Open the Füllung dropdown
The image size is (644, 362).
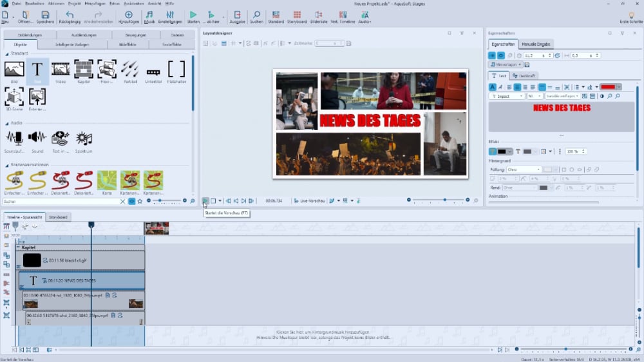[524, 169]
